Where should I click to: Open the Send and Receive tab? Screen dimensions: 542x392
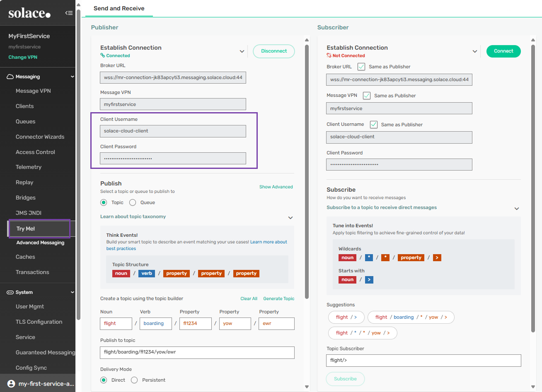[x=119, y=8]
